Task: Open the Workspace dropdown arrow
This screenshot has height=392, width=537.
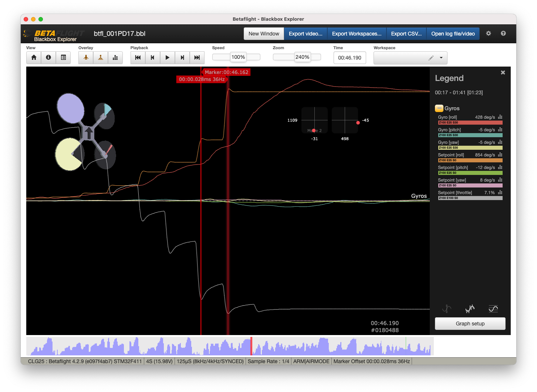Action: (x=441, y=58)
